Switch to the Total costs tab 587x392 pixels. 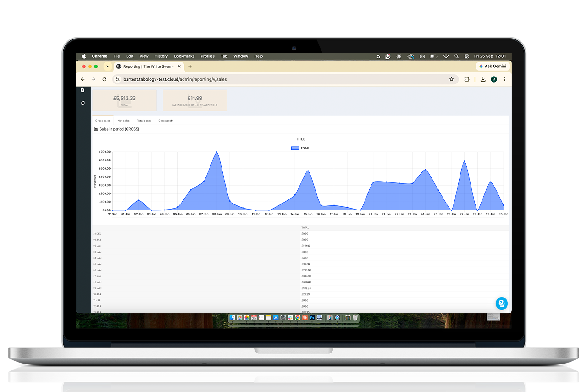(x=144, y=121)
